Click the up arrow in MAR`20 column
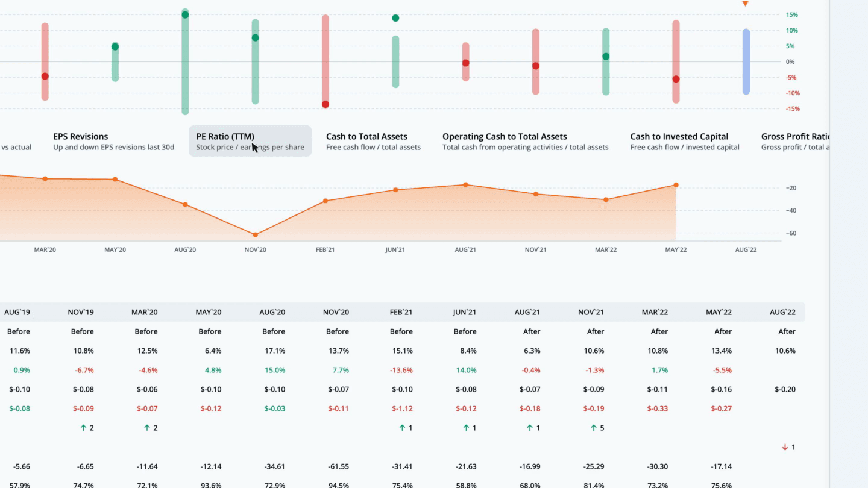The image size is (868, 488). 147,428
